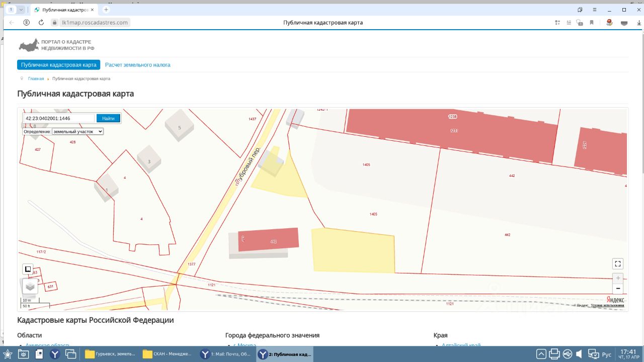
Task: Open the USB devices tray icon
Action: (568, 354)
